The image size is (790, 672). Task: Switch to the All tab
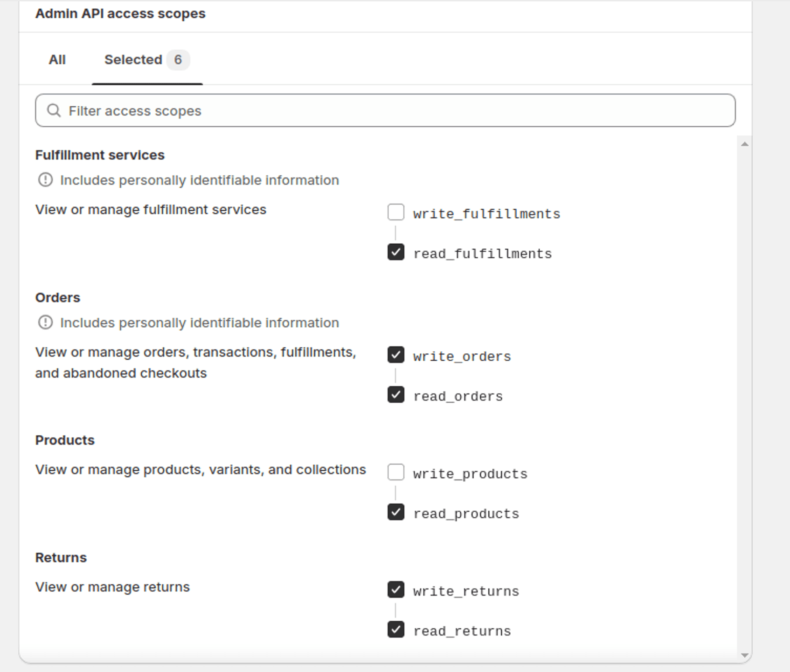(57, 60)
